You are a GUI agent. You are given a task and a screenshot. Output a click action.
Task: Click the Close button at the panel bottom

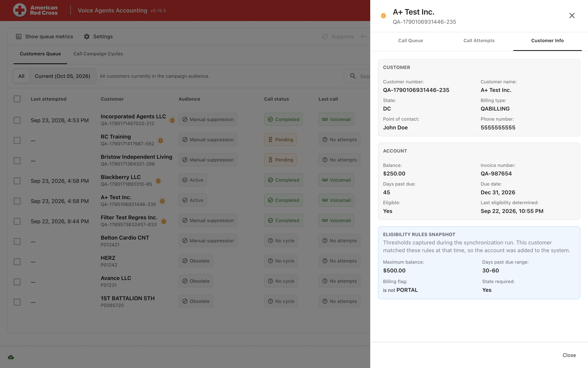[x=569, y=355]
